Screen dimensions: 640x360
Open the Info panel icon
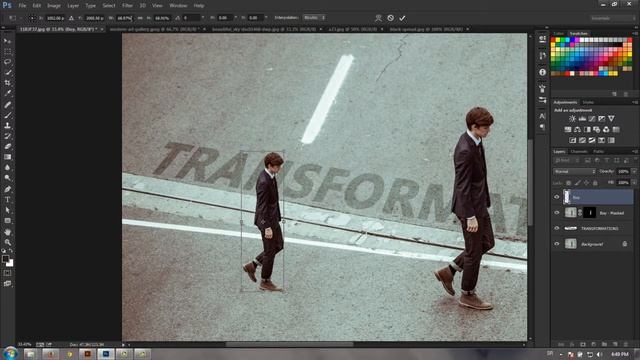[x=542, y=72]
